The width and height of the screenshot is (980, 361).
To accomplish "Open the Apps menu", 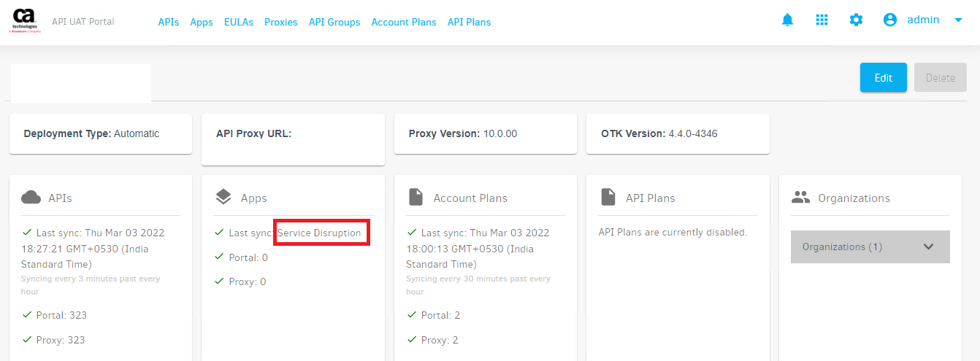I will click(202, 22).
